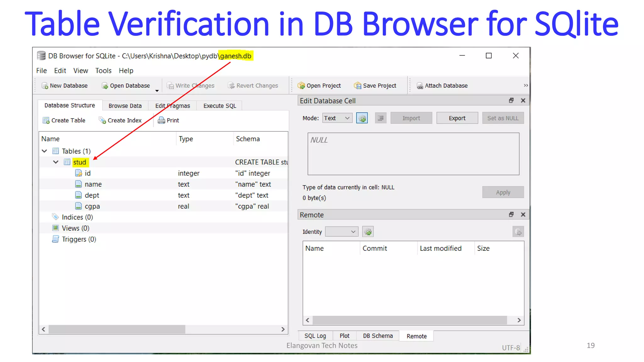Switch to the Execute SQL tab

220,106
